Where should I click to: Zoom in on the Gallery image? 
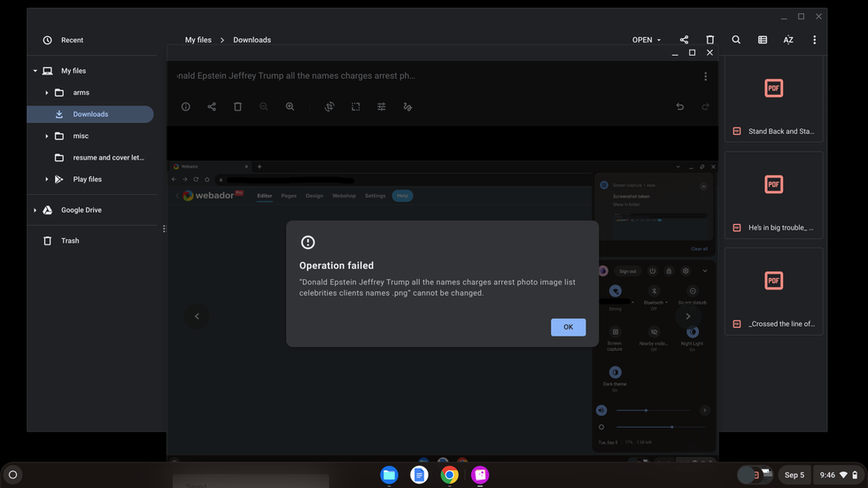click(290, 107)
